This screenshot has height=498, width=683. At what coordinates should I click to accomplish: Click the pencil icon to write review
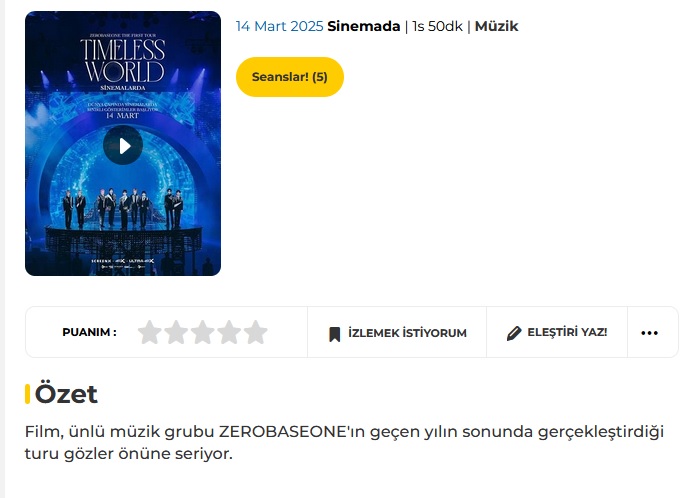(x=514, y=333)
